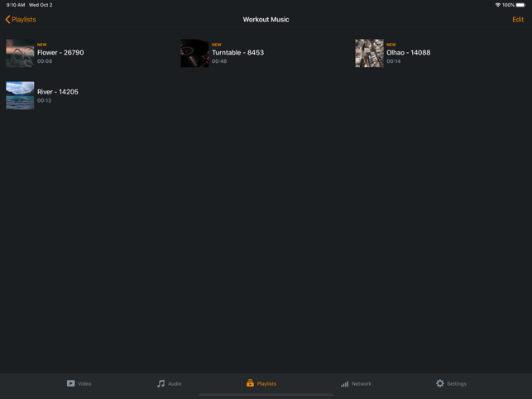532x399 pixels.
Task: Tap the NEW badge above Olhao
Action: coord(391,45)
